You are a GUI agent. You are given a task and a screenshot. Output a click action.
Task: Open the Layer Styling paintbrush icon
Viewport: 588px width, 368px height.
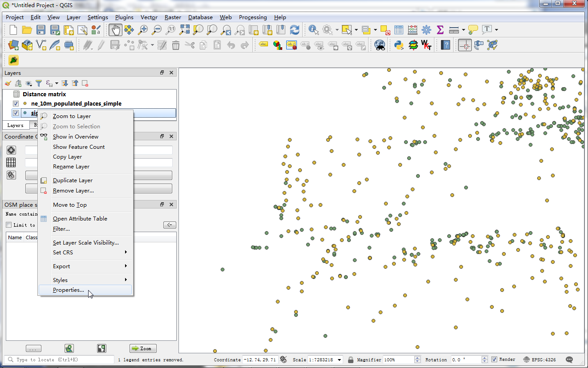(x=8, y=83)
